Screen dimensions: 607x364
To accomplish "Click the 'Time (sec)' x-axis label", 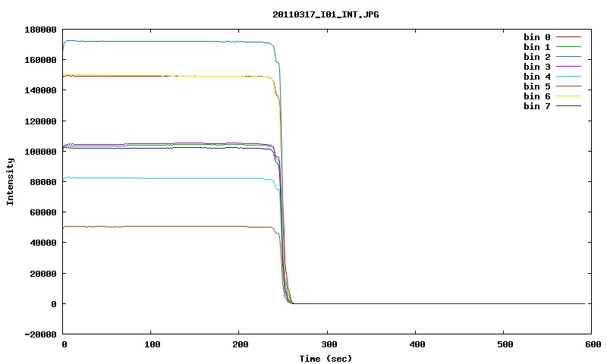I will (326, 359).
